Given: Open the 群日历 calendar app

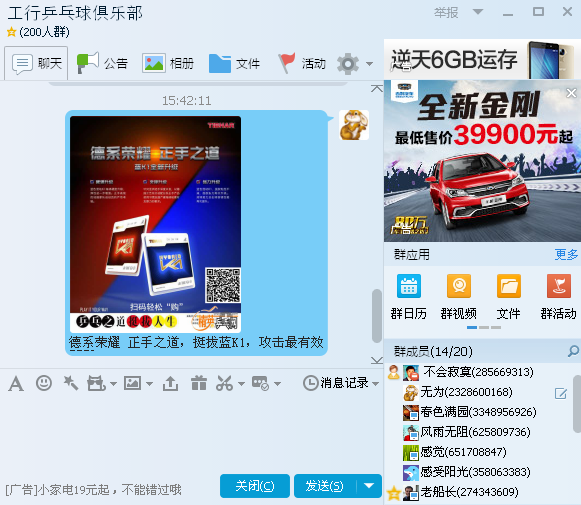Looking at the screenshot, I should pyautogui.click(x=409, y=286).
